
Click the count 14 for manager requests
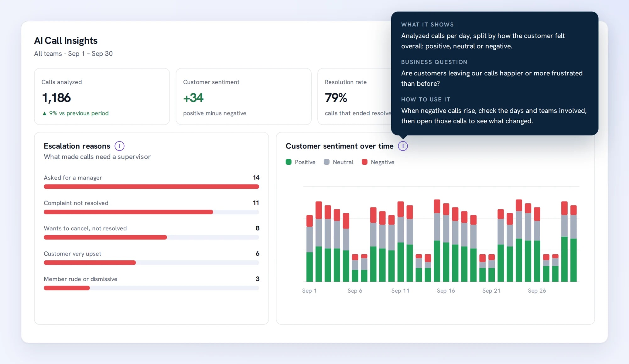click(256, 178)
